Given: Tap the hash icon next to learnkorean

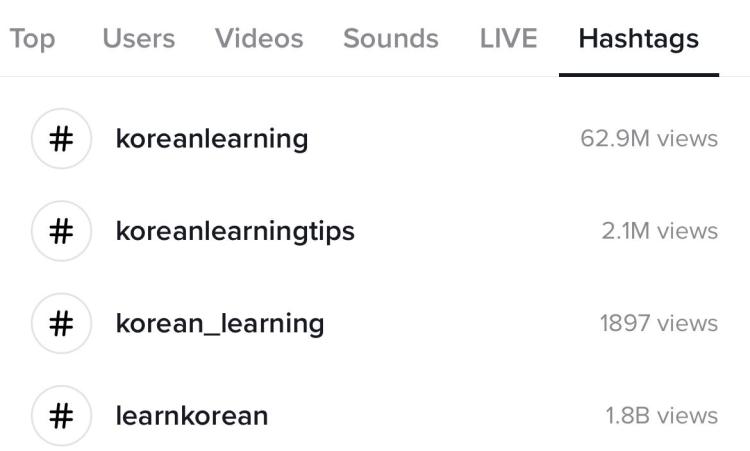Looking at the screenshot, I should 61,416.
